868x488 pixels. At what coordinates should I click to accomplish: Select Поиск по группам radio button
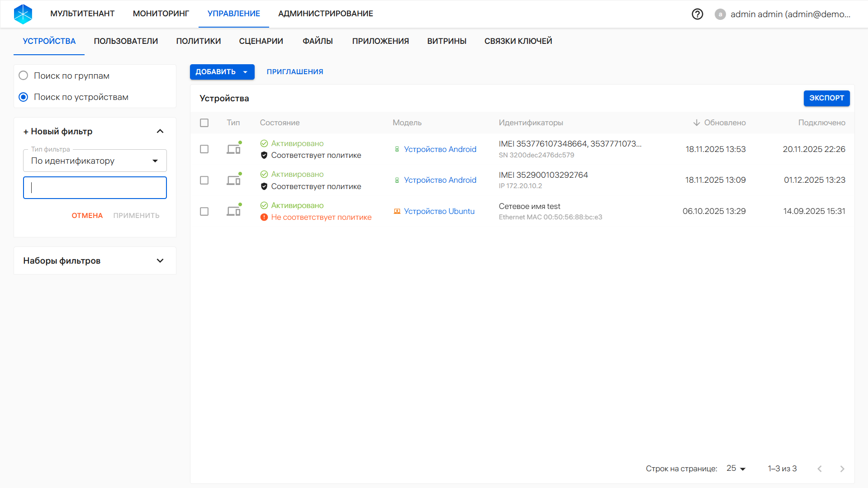coord(24,76)
